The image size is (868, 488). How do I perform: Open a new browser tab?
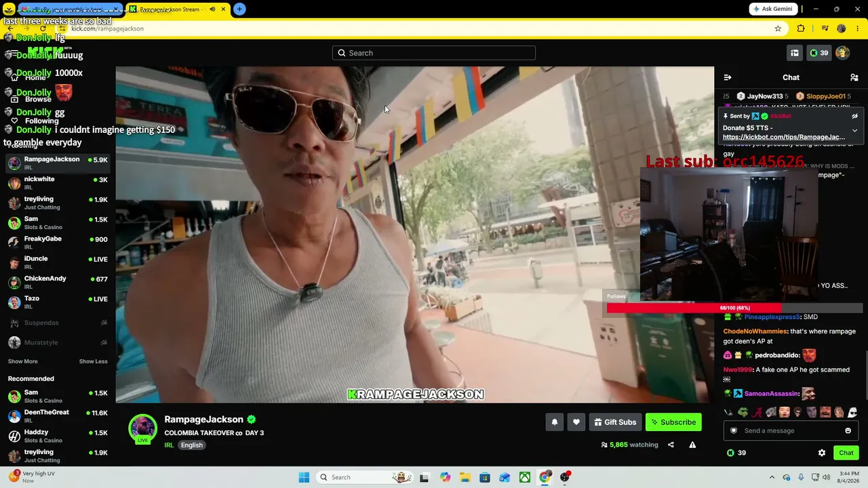click(239, 9)
